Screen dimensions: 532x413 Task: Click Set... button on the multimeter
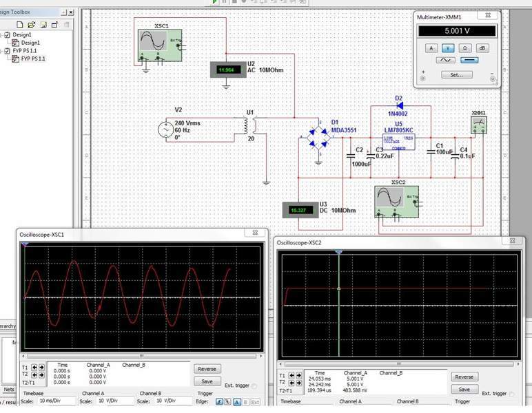[456, 74]
